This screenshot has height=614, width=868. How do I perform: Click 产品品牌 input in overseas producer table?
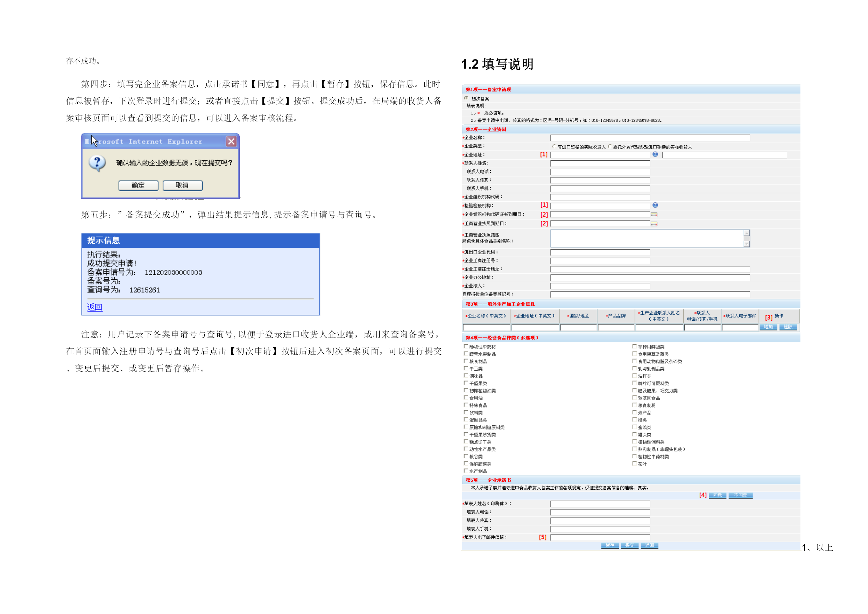coord(616,328)
